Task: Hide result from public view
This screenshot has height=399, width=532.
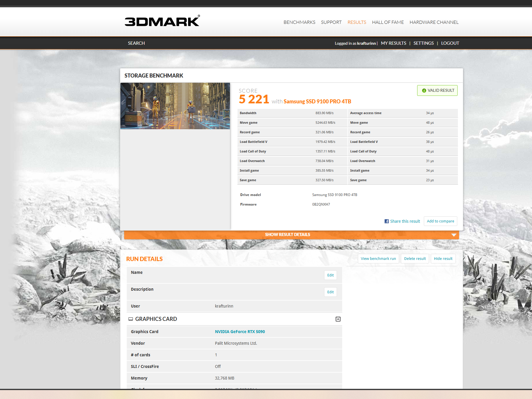Action: coord(443,259)
